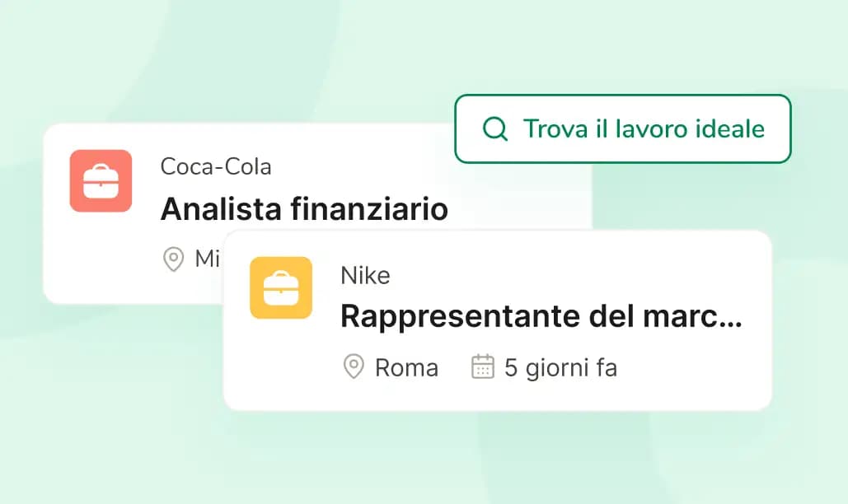Click the magnifying glass search icon
This screenshot has width=848, height=504.
point(494,129)
